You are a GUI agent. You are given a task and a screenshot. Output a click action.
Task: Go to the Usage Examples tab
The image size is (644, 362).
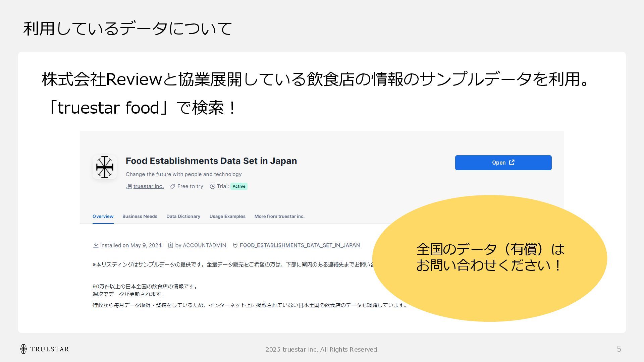(x=227, y=217)
